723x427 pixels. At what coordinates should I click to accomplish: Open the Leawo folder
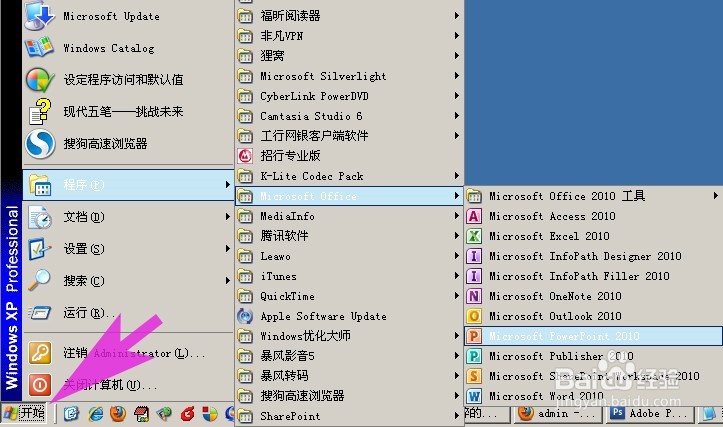350,256
